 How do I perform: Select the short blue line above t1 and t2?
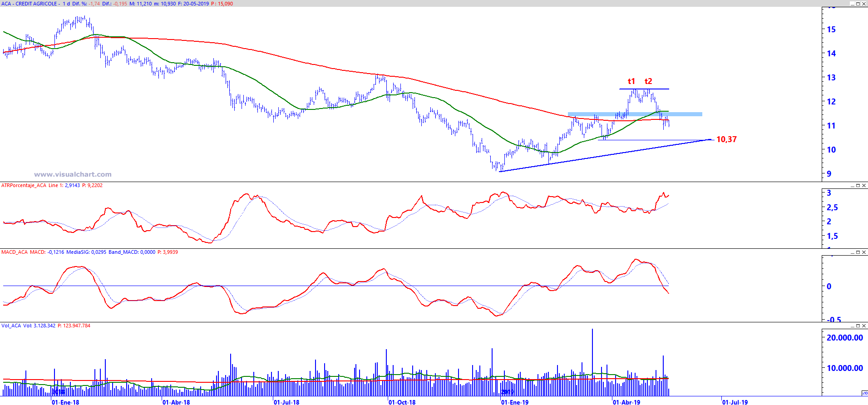click(x=644, y=89)
